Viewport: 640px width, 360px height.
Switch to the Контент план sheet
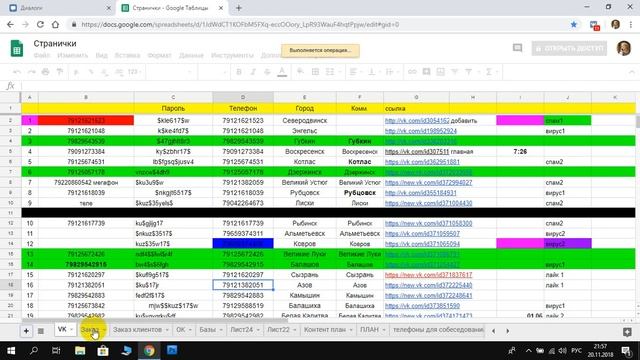(325, 329)
